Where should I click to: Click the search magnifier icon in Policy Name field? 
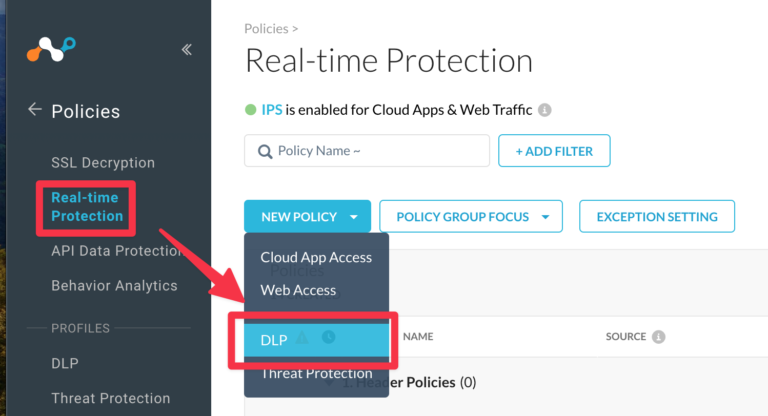265,151
